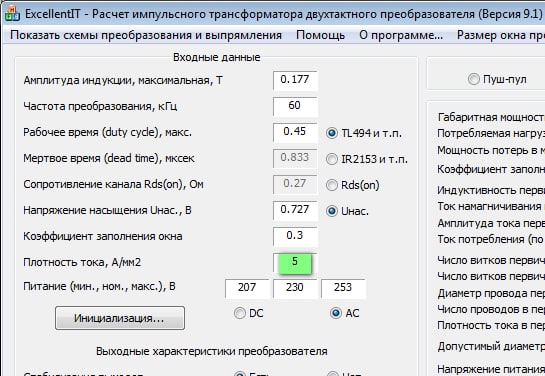The width and height of the screenshot is (545, 376).
Task: Click the minimum supply voltage field 207
Action: pos(247,288)
